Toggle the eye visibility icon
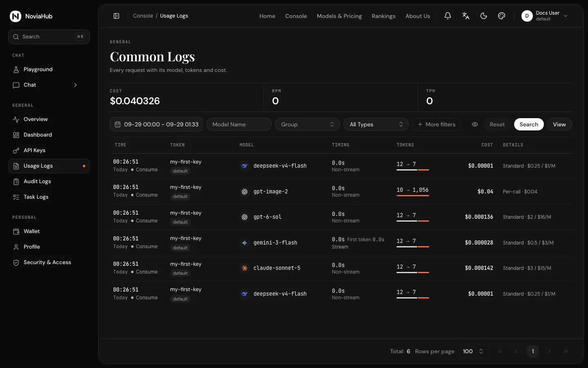The width and height of the screenshot is (588, 368). click(475, 124)
